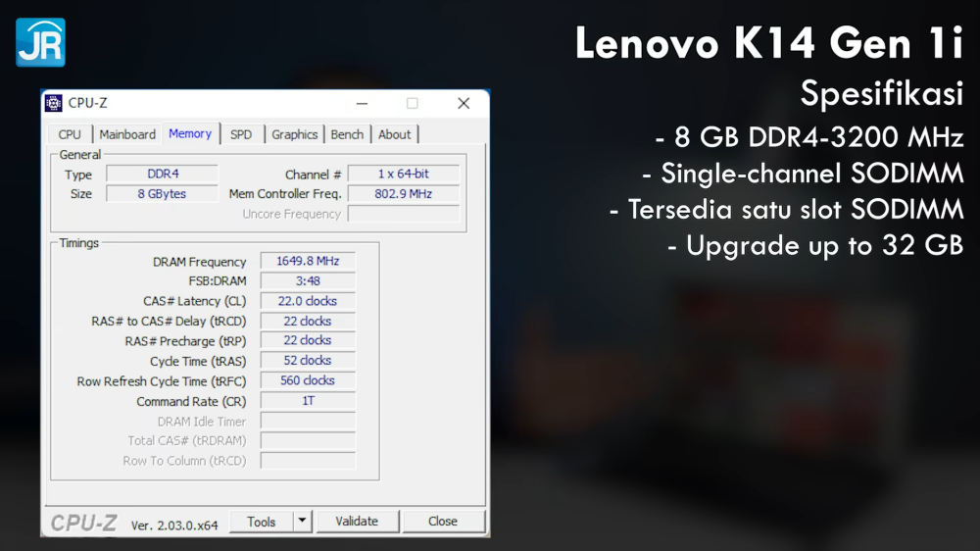
Task: Click the Lenovo K14 Gen 1i heading
Action: click(769, 43)
